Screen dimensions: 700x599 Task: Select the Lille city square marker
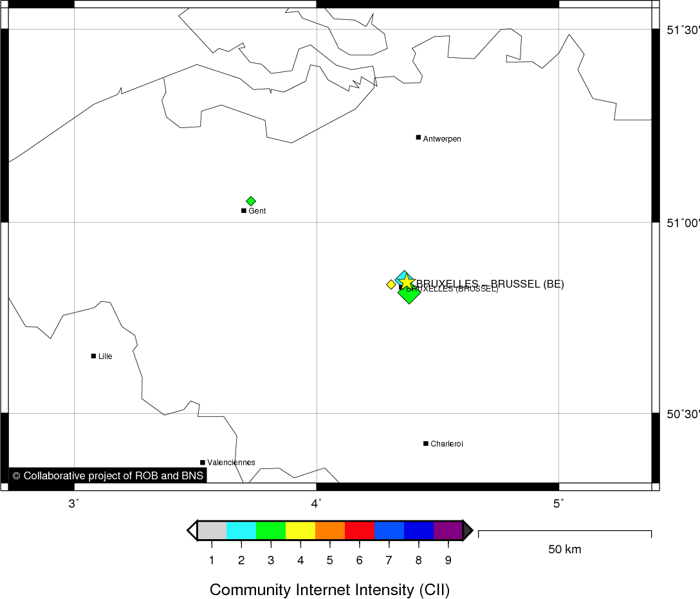click(93, 356)
